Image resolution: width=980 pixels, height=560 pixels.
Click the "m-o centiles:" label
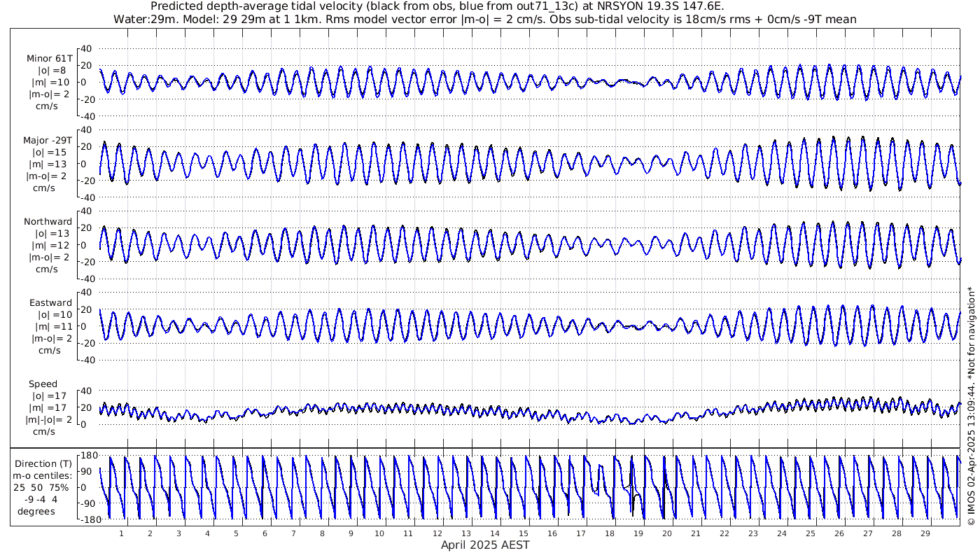[43, 475]
